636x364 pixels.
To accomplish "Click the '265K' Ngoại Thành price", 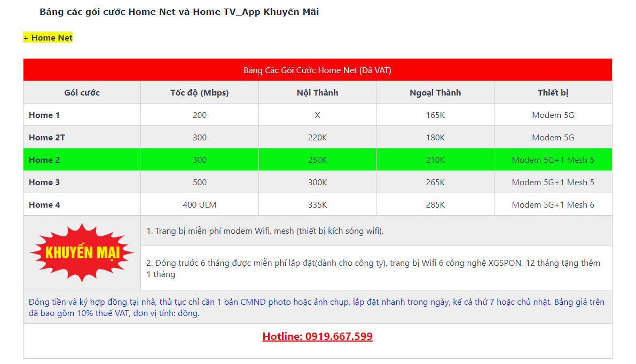I will coord(435,183).
